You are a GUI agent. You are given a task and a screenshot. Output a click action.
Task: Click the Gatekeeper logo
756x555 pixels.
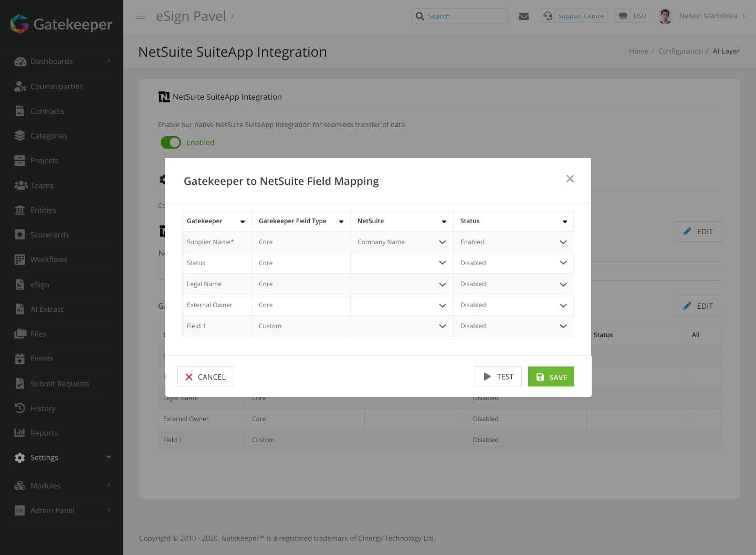61,24
